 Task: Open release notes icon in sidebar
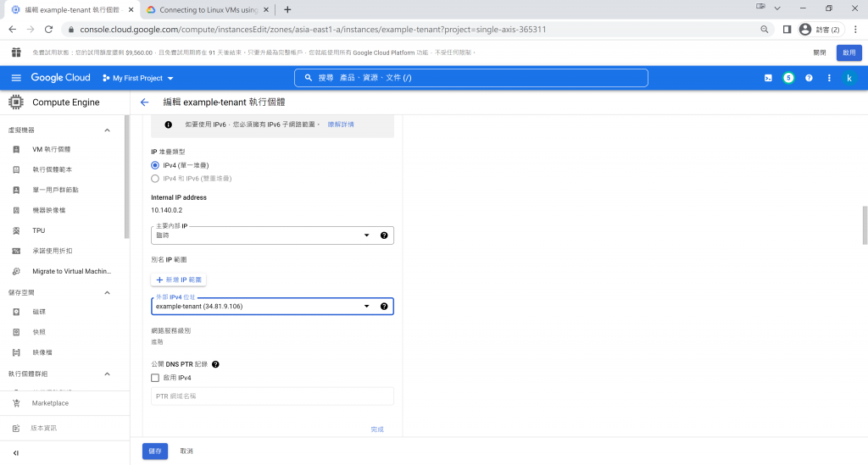click(x=16, y=428)
